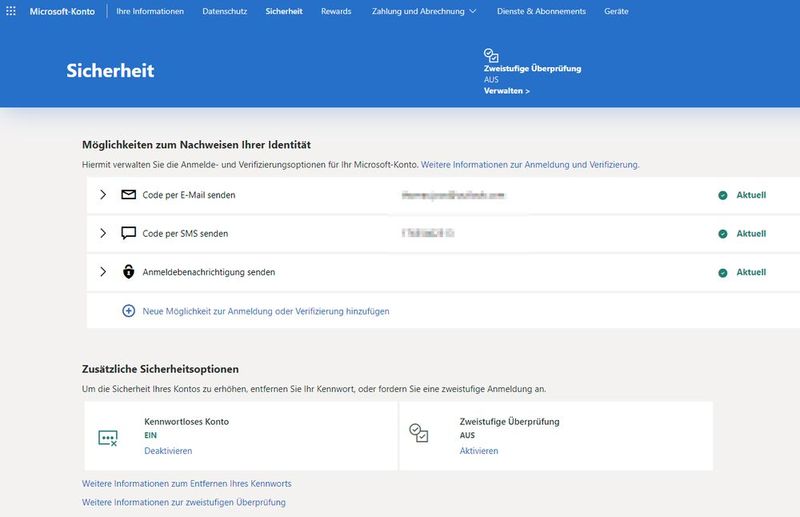
Task: Click Möglichkeiten zum Nachweisen Ihrer Identität heading
Action: [x=196, y=145]
